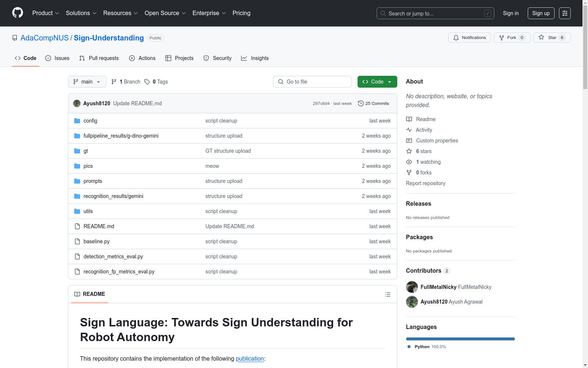Expand the Resources menu
Viewport: 588px width, 368px height.
pos(121,13)
